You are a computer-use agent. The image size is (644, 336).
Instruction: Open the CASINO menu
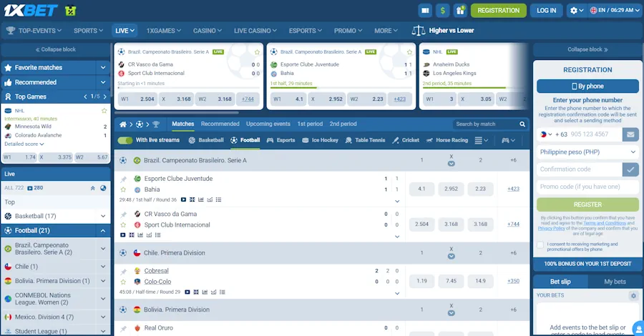[x=208, y=30]
